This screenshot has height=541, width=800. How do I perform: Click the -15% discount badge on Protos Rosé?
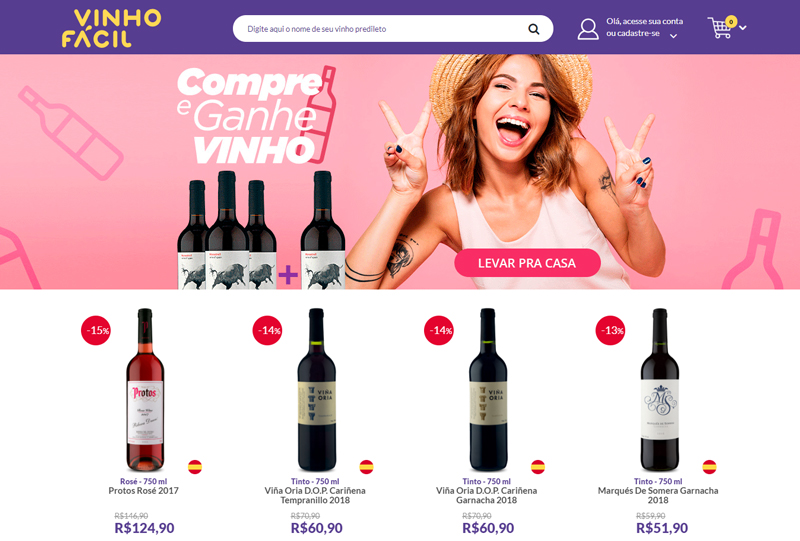pos(96,330)
